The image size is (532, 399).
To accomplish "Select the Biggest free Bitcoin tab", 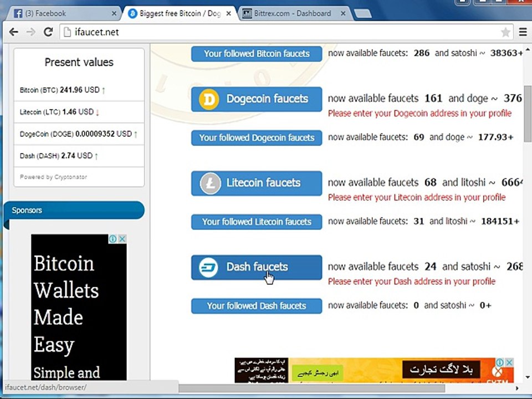I will [x=180, y=13].
